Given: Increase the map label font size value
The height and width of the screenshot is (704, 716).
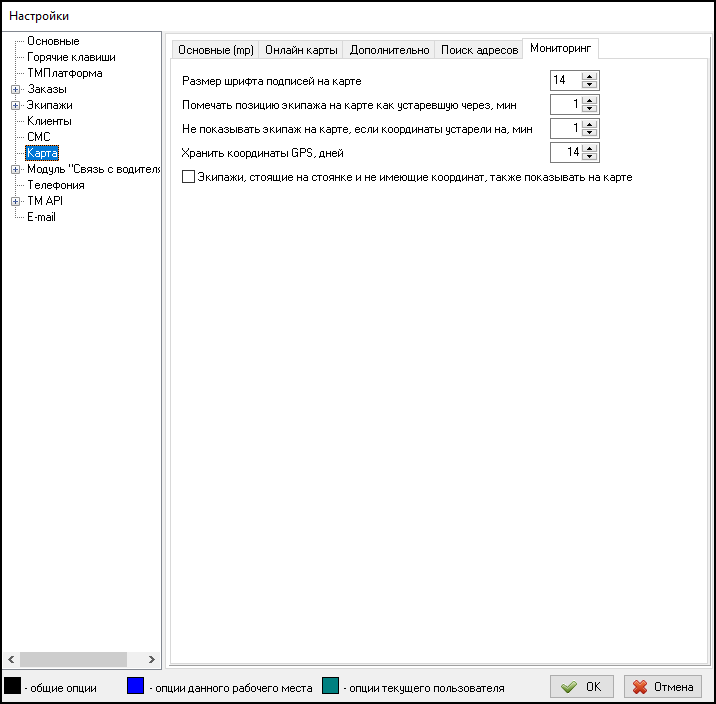Looking at the screenshot, I should 590,77.
